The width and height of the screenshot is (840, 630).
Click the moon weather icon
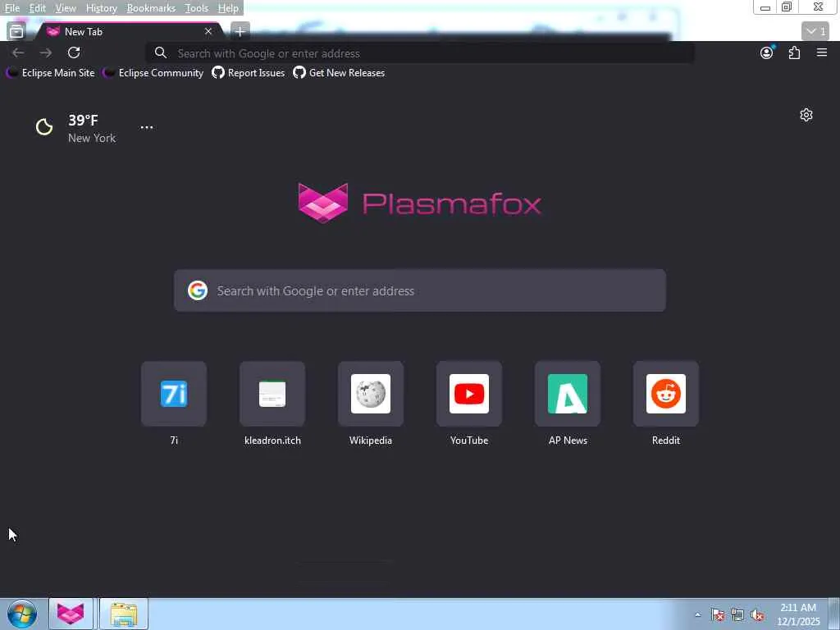click(44, 127)
